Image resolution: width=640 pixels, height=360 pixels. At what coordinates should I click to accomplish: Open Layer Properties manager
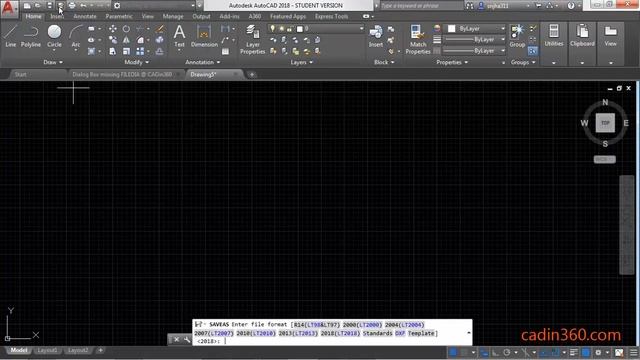[x=252, y=39]
